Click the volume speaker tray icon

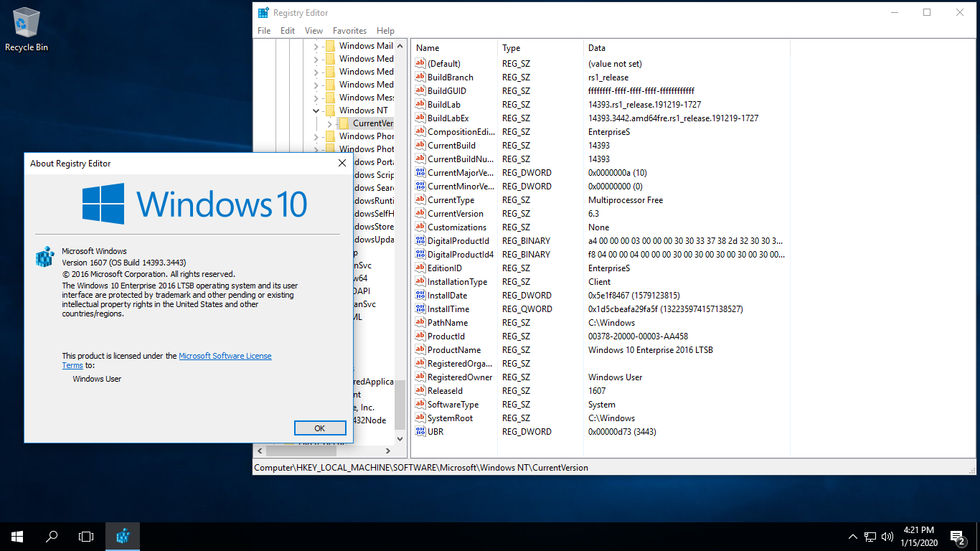click(x=887, y=537)
